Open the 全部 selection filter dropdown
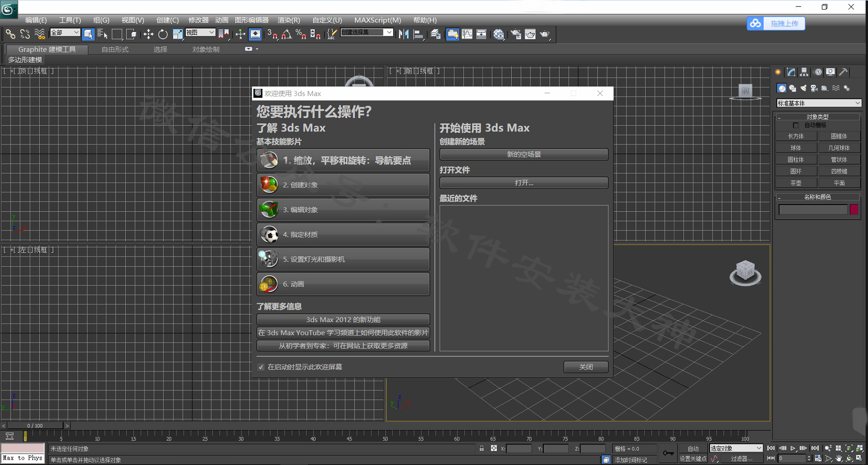The width and height of the screenshot is (868, 465). click(x=65, y=32)
